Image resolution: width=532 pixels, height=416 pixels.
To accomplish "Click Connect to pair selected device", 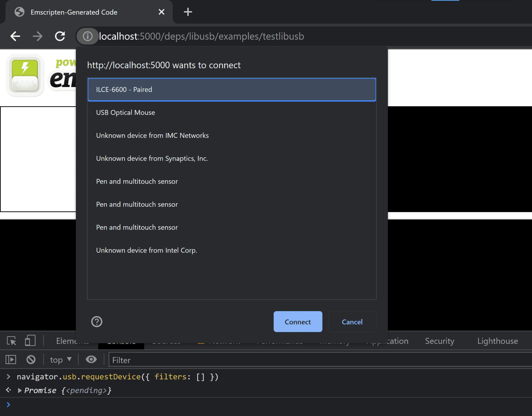I will point(297,322).
